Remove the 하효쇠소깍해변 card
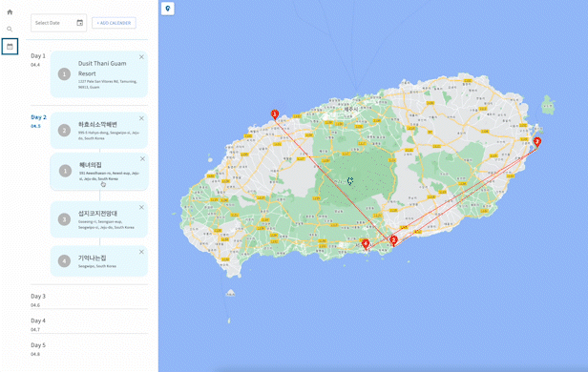Viewport: 588px width, 372px height. pos(141,118)
